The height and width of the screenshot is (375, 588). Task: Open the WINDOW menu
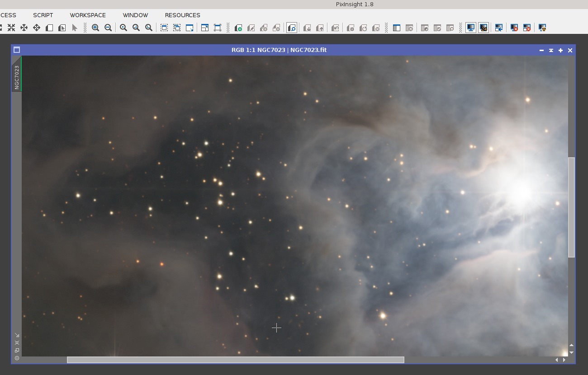point(135,15)
